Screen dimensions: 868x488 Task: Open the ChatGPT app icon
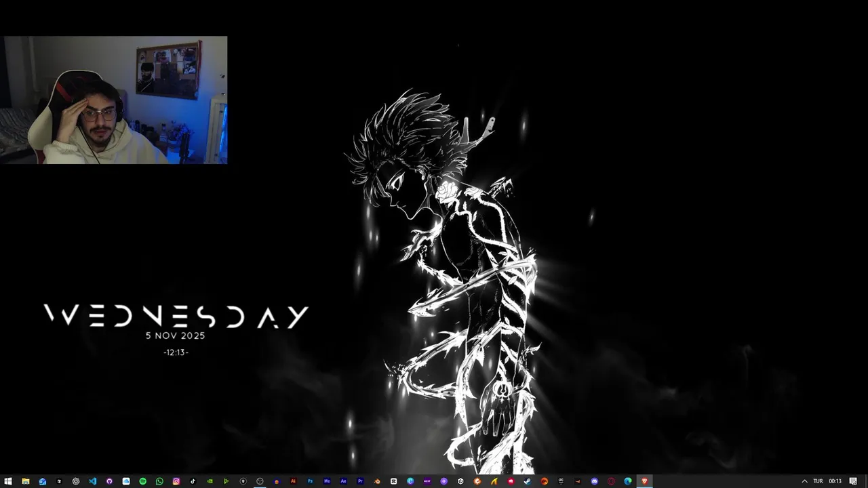[x=76, y=481]
